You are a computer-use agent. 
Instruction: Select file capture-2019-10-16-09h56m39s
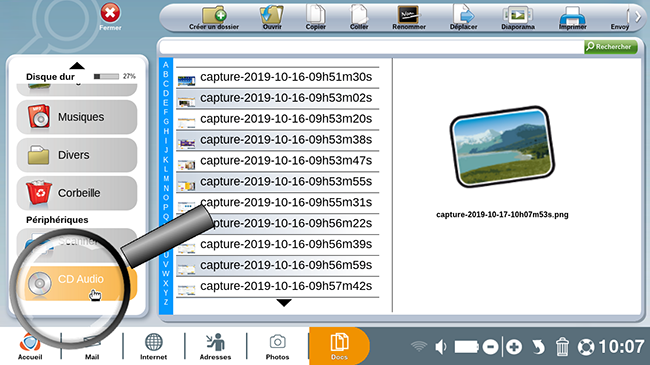[278, 245]
